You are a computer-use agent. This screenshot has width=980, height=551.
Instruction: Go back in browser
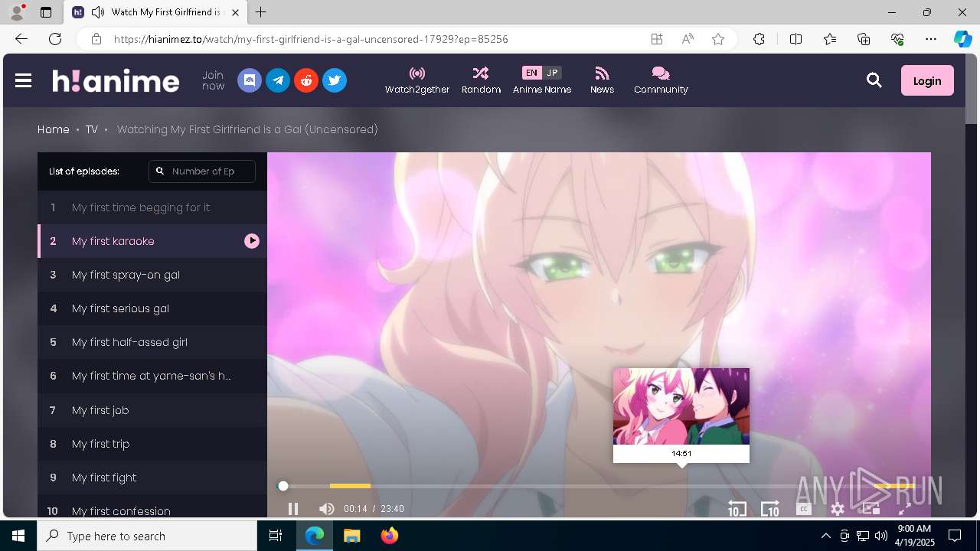[21, 39]
